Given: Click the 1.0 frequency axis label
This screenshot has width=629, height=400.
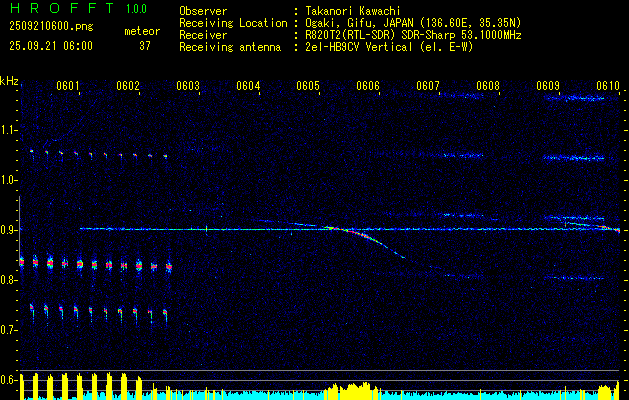Looking at the screenshot, I should pos(9,180).
